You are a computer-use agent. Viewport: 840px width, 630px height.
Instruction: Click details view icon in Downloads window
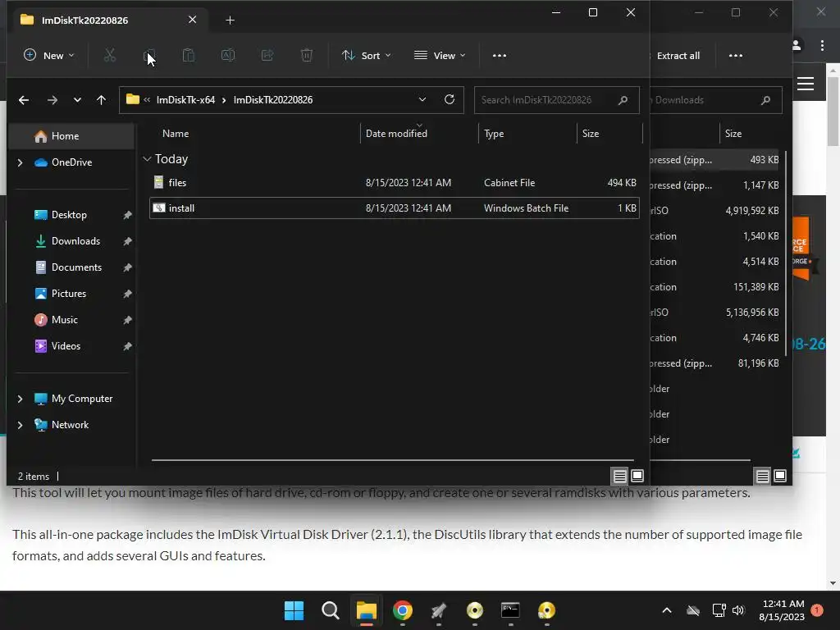[763, 476]
